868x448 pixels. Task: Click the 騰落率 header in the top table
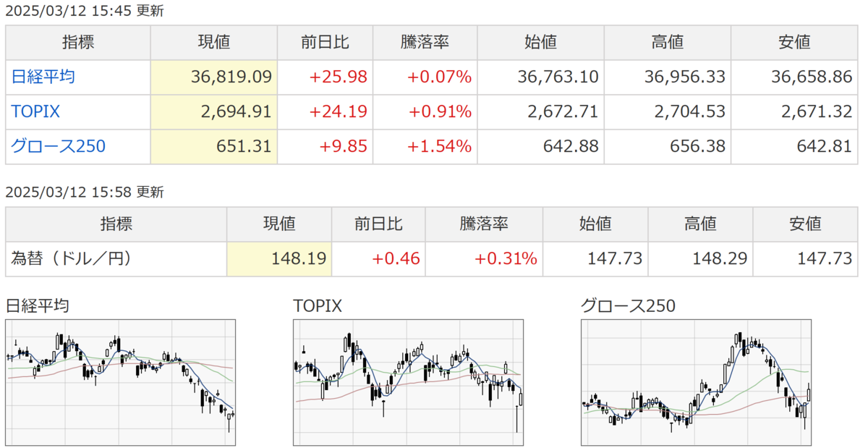[x=425, y=43]
